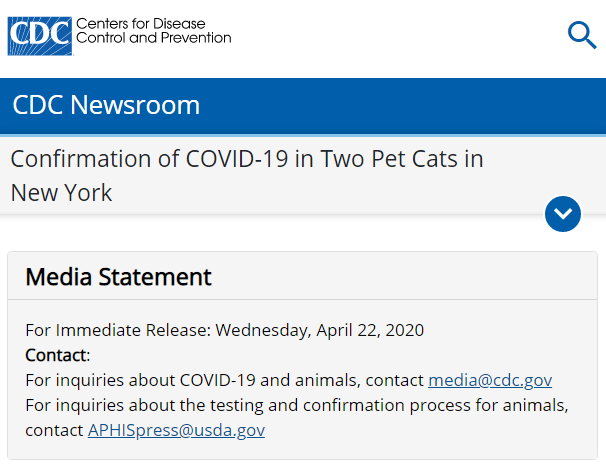Click "Control and Prevention" logo text
This screenshot has width=606, height=469.
click(154, 39)
